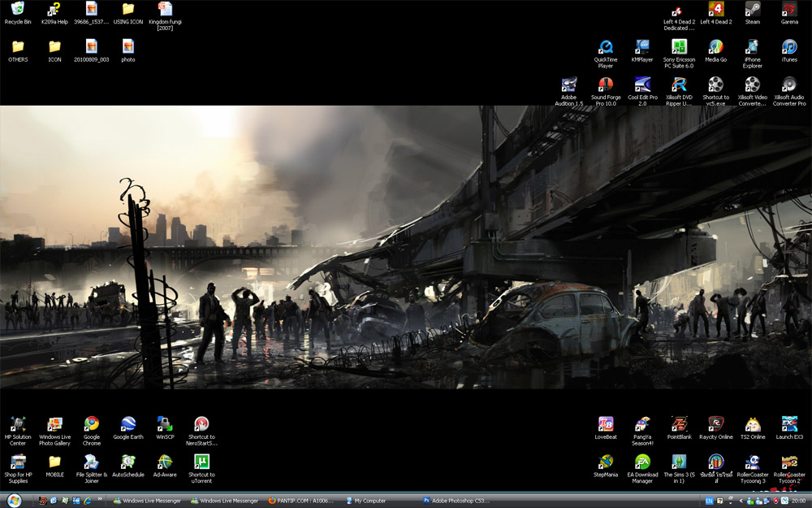Open the Kingdom fungi [2007] document
The image size is (812, 508).
click(x=165, y=16)
